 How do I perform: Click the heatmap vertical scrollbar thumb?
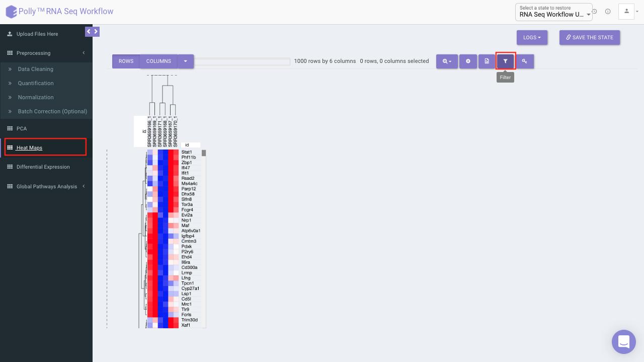pyautogui.click(x=204, y=153)
